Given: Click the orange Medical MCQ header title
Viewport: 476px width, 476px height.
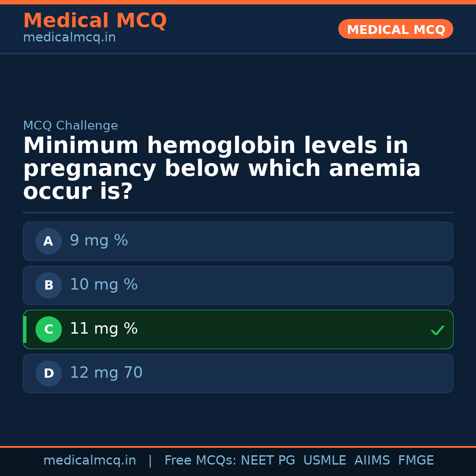Looking at the screenshot, I should tap(95, 21).
